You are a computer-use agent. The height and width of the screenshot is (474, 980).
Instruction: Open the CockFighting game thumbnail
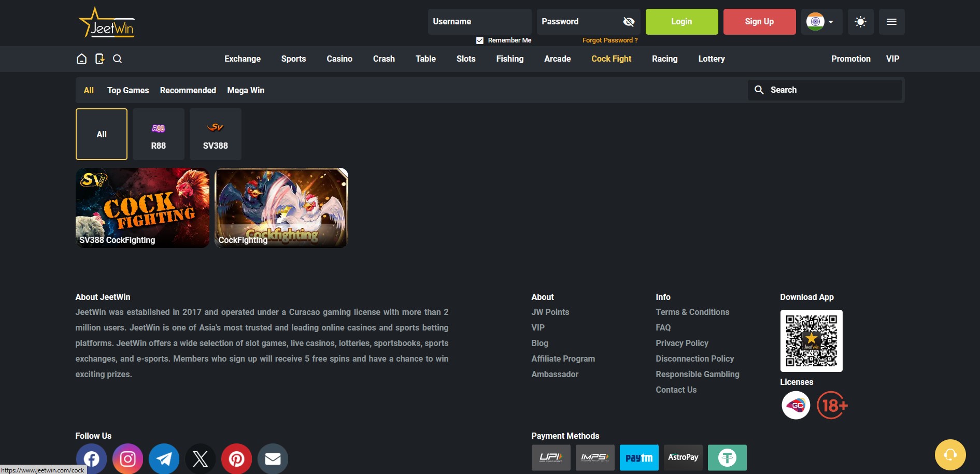pyautogui.click(x=281, y=208)
